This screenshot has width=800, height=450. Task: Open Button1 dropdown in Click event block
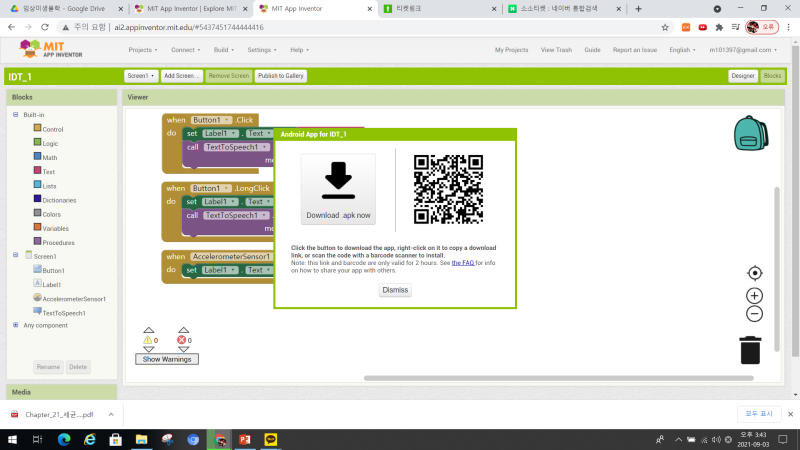pyautogui.click(x=211, y=120)
